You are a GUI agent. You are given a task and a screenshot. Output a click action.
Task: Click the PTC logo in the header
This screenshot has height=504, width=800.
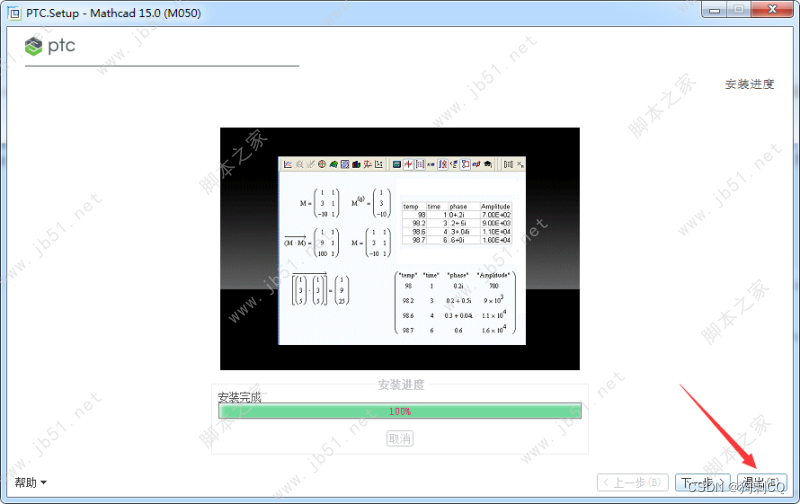coord(50,46)
